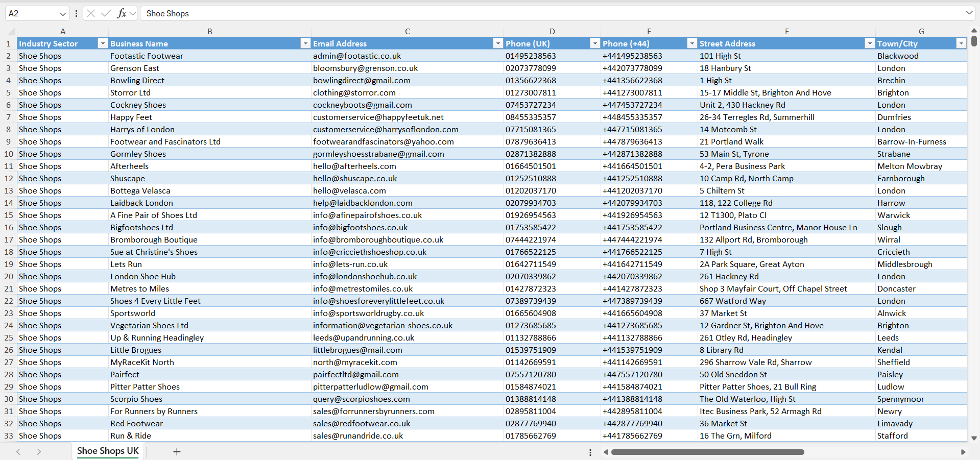This screenshot has width=980, height=460.
Task: Select column G header
Action: click(x=921, y=32)
